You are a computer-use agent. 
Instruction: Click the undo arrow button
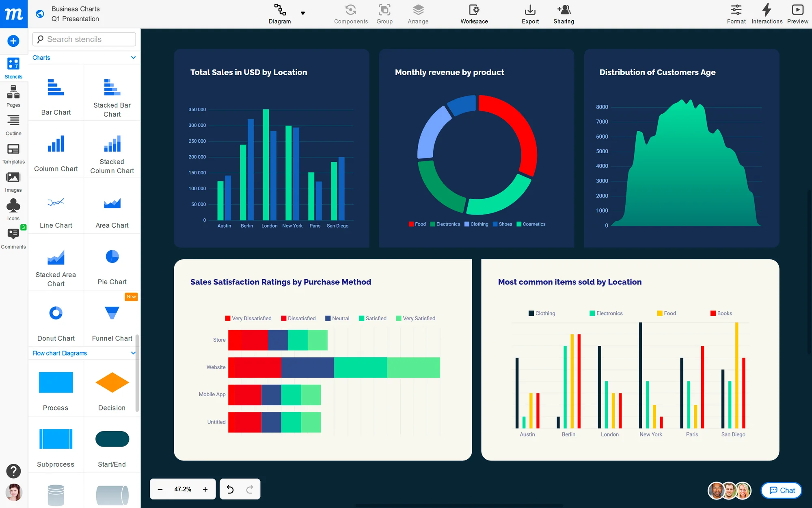point(230,489)
